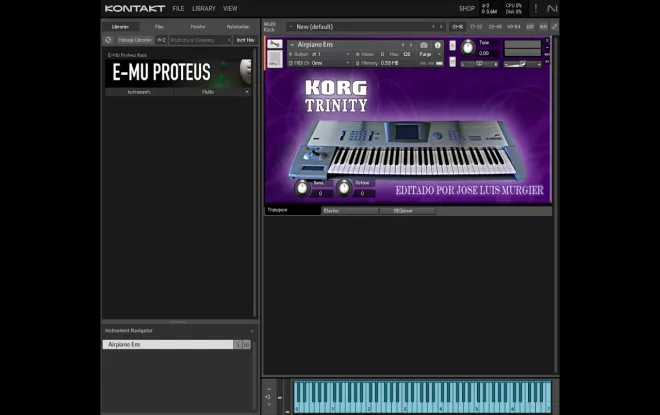This screenshot has width=660, height=415.
Task: Go to next multi rack preset
Action: [x=441, y=27]
